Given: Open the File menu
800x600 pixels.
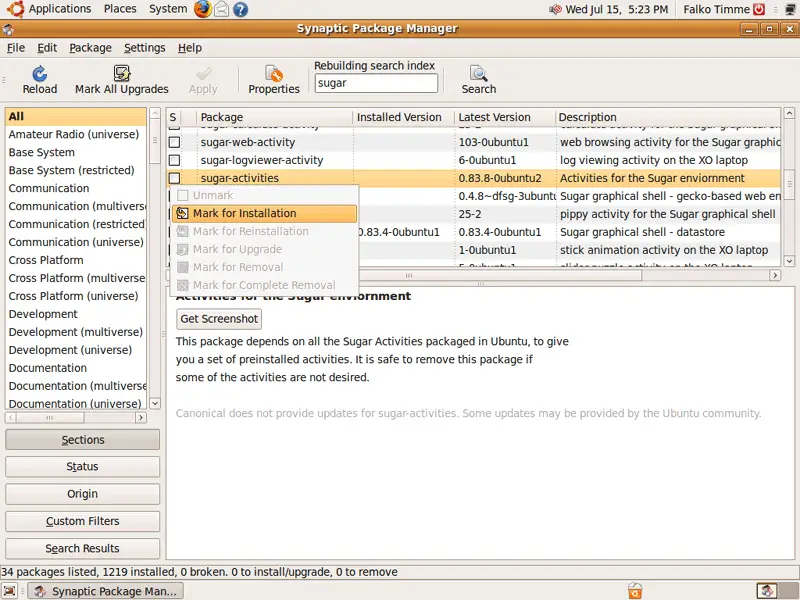Looking at the screenshot, I should click(16, 48).
